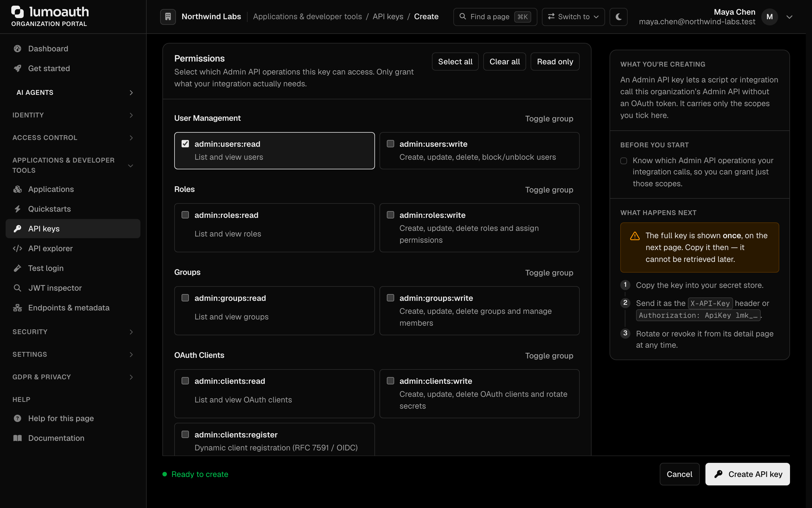Click the Clear all button

(504, 62)
